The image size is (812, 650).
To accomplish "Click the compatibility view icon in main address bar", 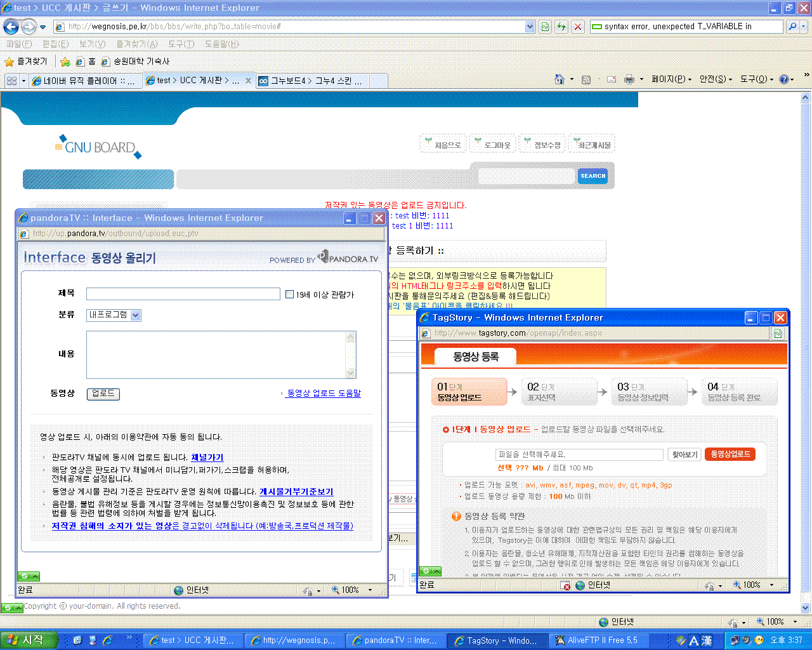I will pyautogui.click(x=544, y=27).
